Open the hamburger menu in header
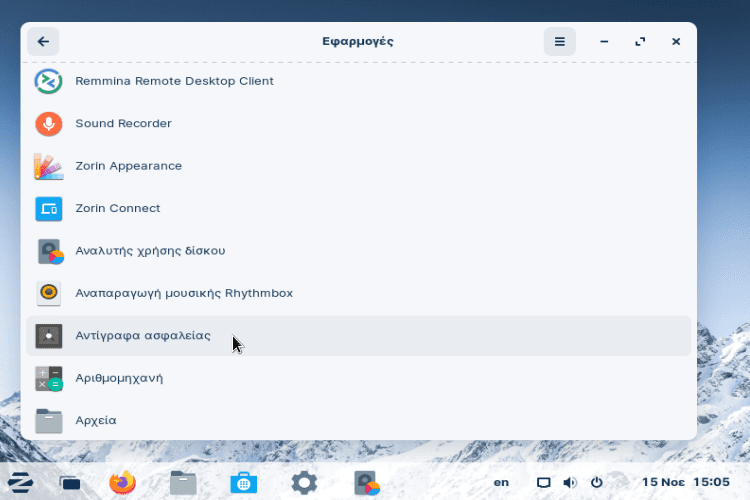This screenshot has width=750, height=500. coord(560,42)
